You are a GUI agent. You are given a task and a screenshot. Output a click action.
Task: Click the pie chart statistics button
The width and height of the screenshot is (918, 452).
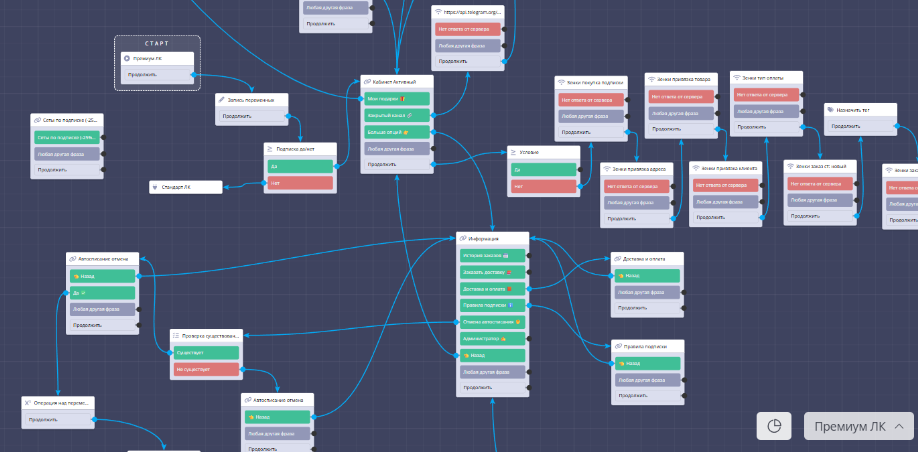coord(774,426)
